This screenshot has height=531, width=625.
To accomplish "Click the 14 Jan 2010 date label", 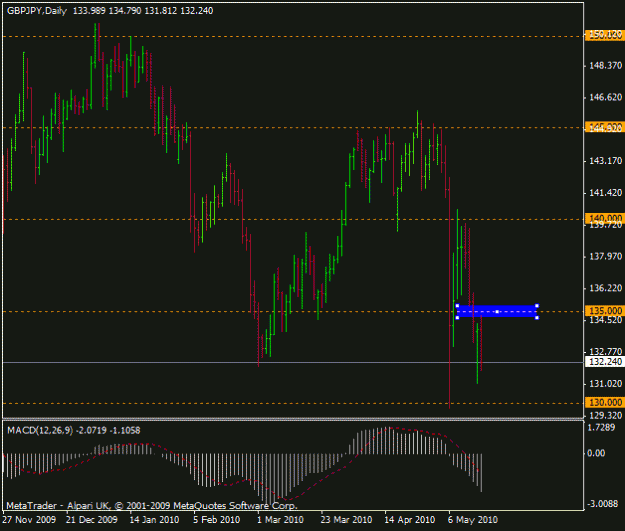I will [x=154, y=520].
